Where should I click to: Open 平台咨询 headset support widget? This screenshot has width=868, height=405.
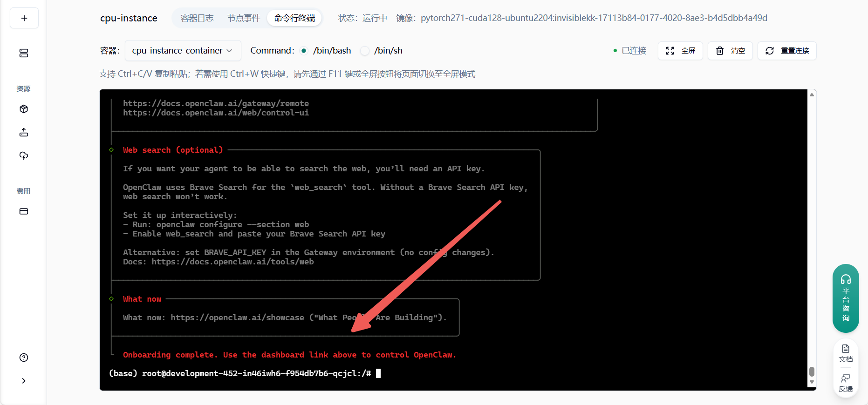846,298
